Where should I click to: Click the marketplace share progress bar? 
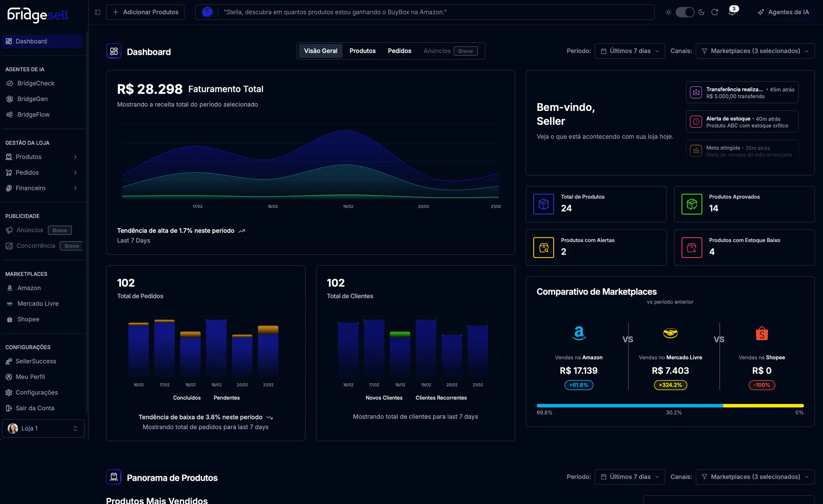(670, 405)
